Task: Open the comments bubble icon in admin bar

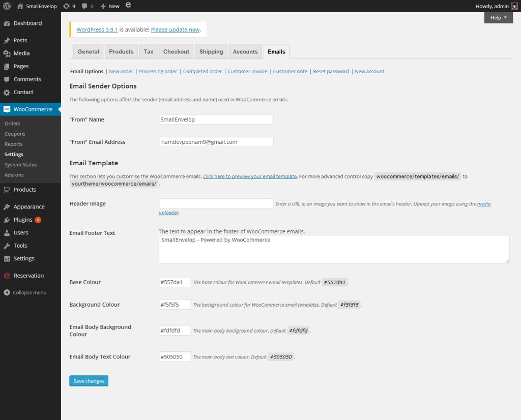Action: [84, 6]
